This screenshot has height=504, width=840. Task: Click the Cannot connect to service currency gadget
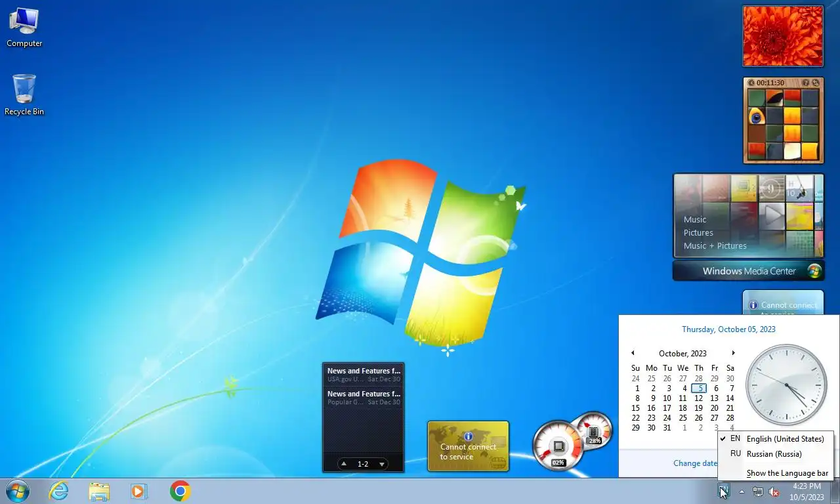click(468, 446)
